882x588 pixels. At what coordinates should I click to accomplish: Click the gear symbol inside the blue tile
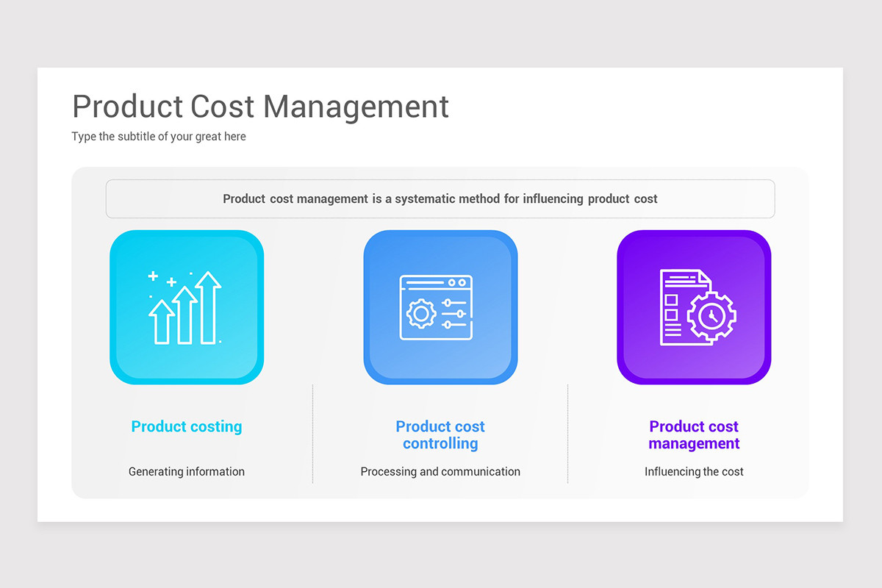421,312
